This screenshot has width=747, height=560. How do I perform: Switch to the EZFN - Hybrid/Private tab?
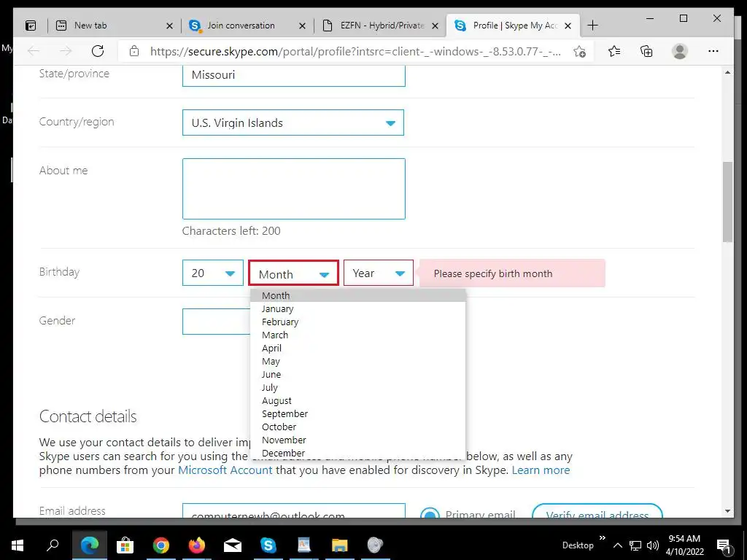380,26
